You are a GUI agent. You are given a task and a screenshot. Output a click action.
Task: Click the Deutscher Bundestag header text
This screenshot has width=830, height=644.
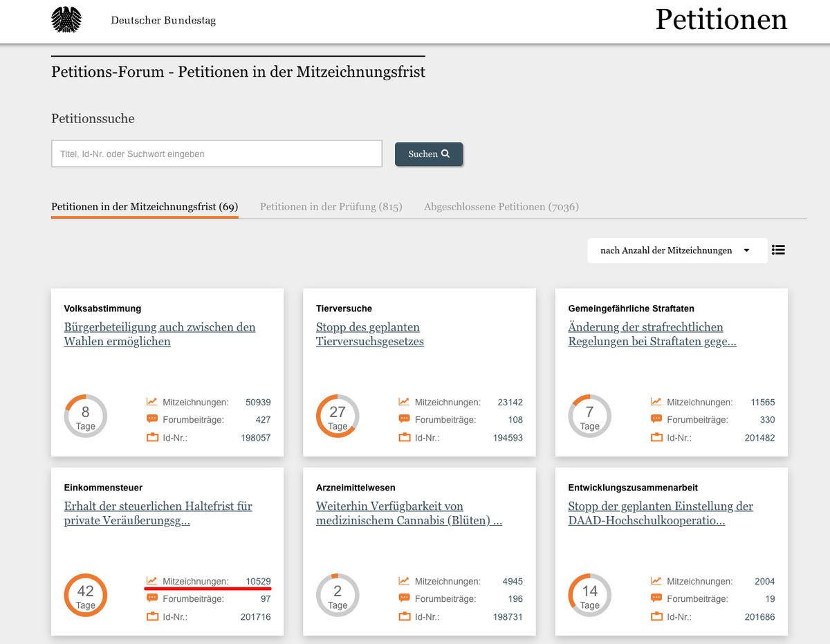pos(163,21)
